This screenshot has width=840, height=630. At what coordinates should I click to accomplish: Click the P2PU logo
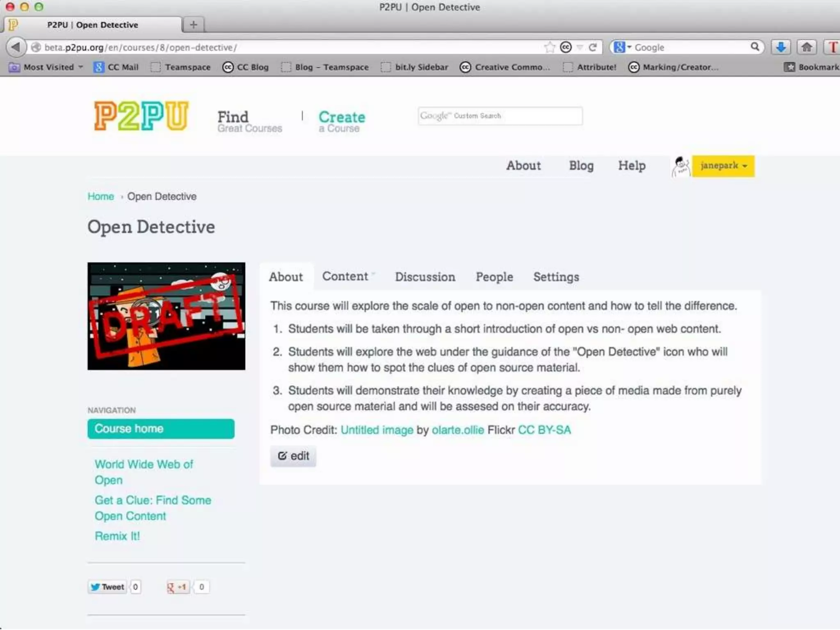click(x=141, y=116)
